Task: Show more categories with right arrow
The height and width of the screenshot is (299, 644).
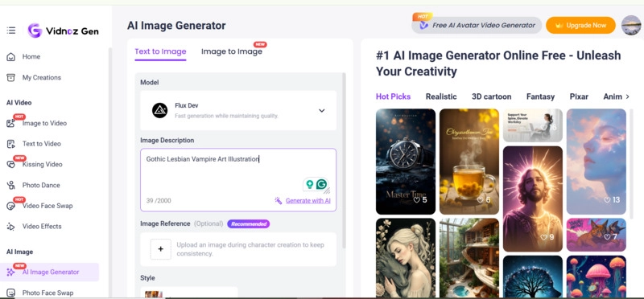Action: [x=627, y=96]
